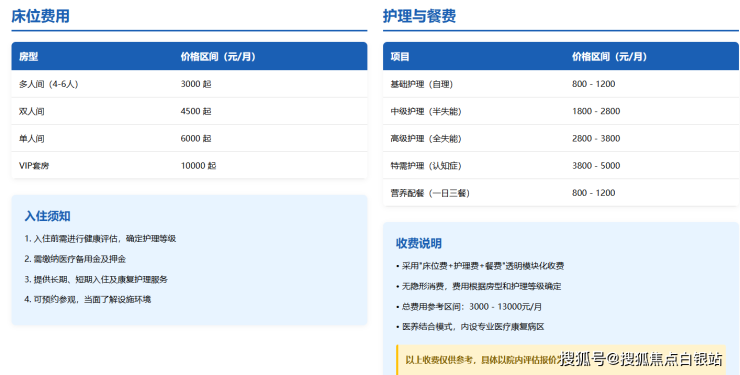This screenshot has width=740, height=375.
Task: Click the 入住须知 card title
Action: coord(47,217)
